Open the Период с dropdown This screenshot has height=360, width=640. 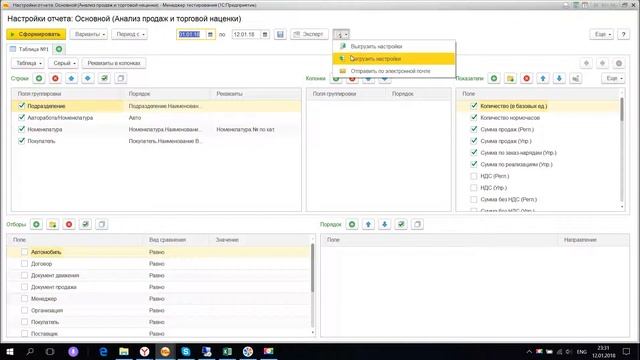coord(129,34)
